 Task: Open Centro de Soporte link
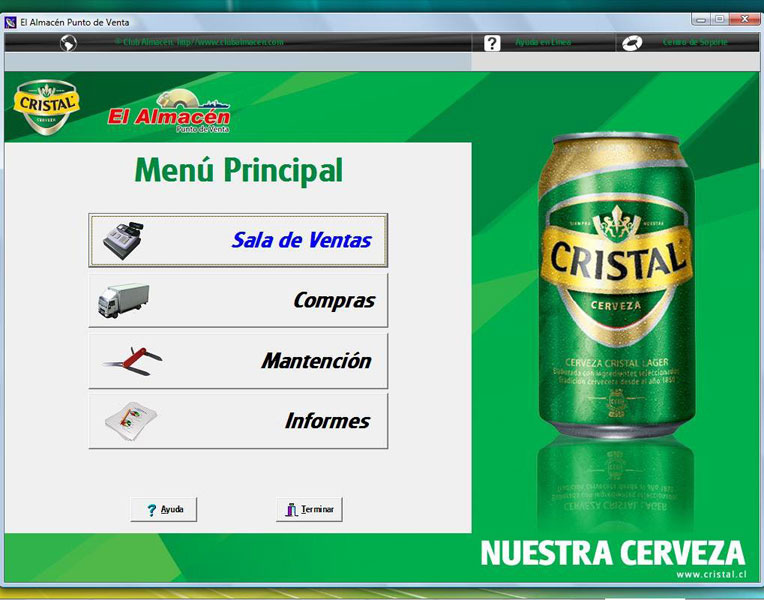click(695, 42)
